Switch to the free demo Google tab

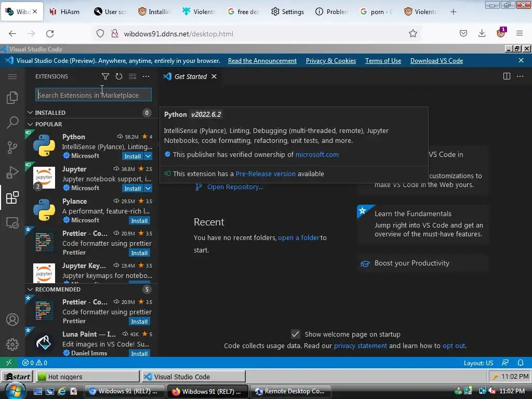(244, 12)
